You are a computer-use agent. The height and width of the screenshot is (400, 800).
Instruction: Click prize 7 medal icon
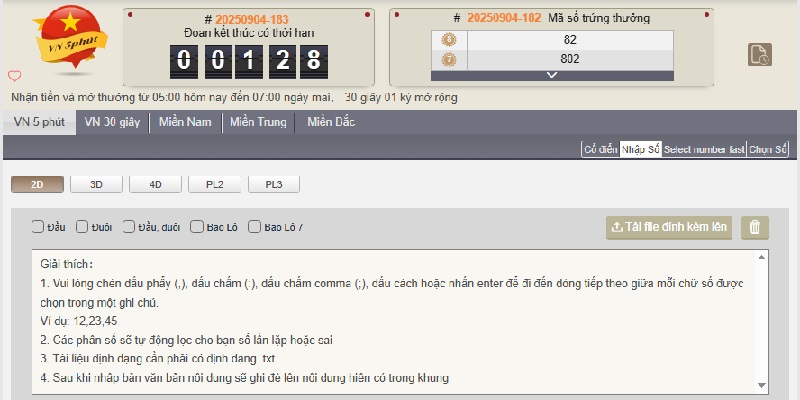point(449,60)
